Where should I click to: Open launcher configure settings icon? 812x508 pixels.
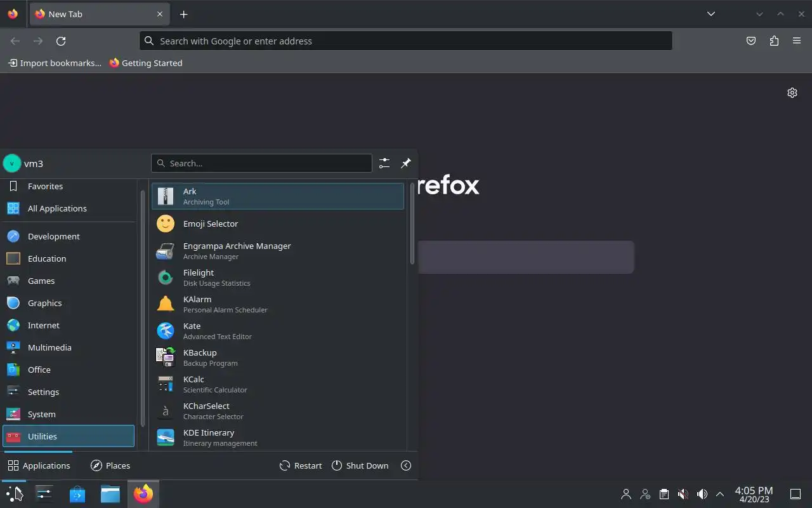[x=384, y=163]
